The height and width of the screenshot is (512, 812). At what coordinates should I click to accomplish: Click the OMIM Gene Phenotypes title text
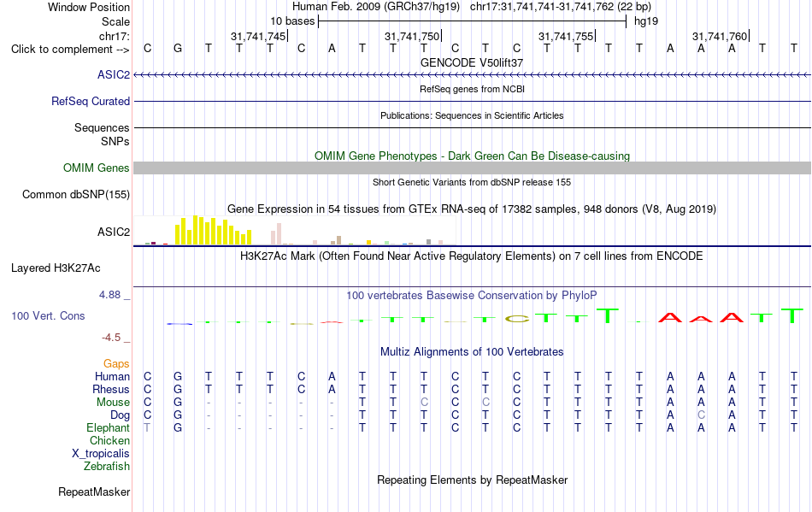(x=472, y=156)
